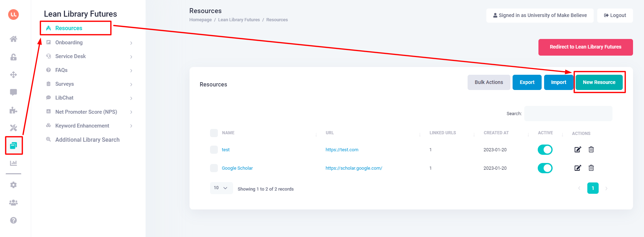Viewport: 644px width, 237px height.
Task: Open Additional Library Search menu item
Action: (87, 140)
